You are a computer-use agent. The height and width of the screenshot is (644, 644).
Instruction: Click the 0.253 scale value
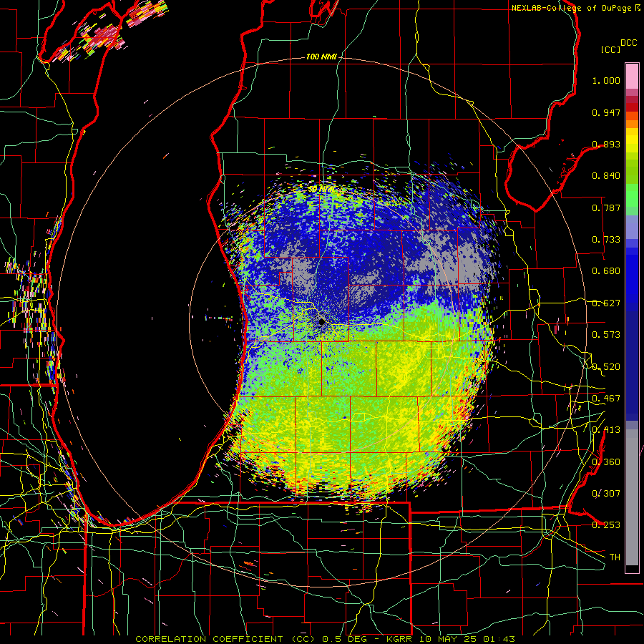pyautogui.click(x=606, y=525)
